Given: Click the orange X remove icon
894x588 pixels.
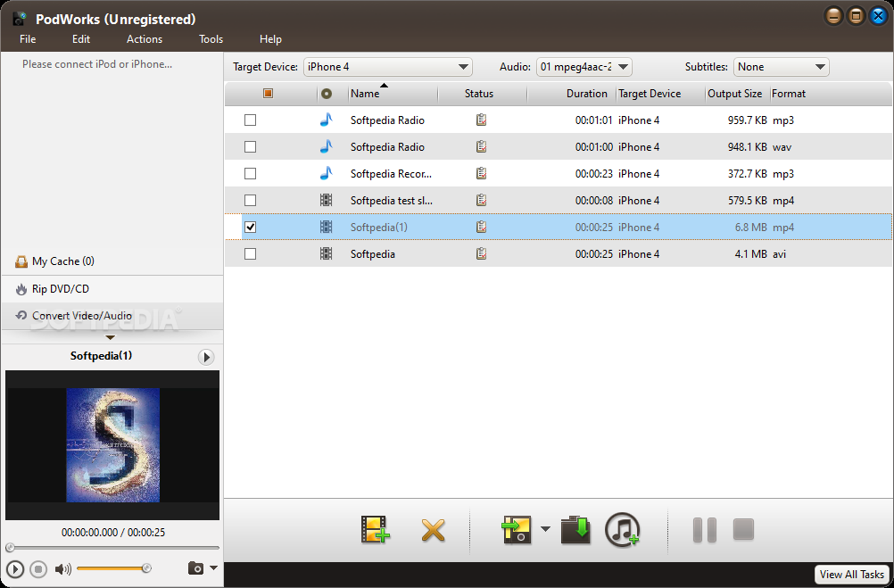Looking at the screenshot, I should coord(433,530).
